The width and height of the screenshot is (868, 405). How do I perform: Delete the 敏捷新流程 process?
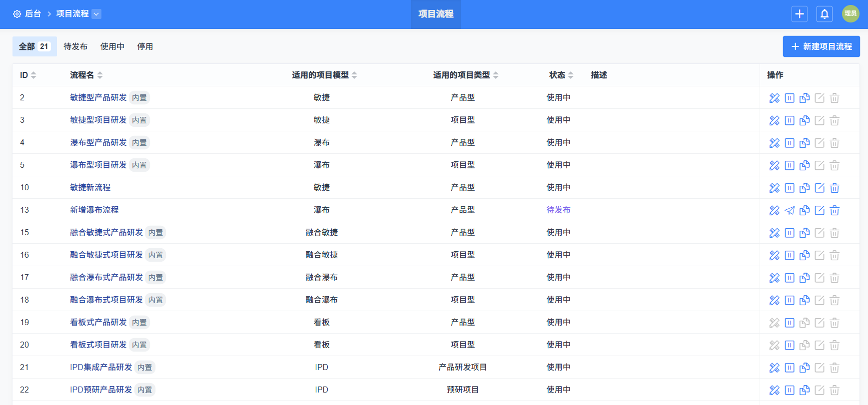[834, 188]
